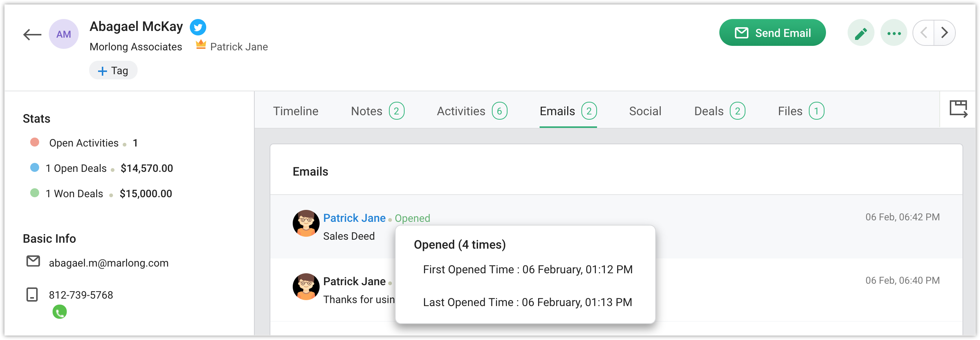Screen dimensions: 980x340
Task: Click the abagael.m@marlong.com email address
Action: (x=109, y=263)
